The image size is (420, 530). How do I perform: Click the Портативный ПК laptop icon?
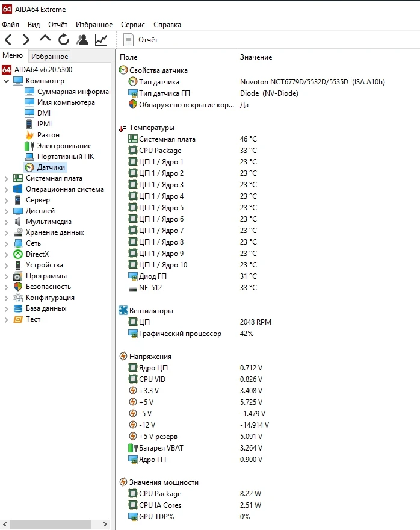(29, 157)
